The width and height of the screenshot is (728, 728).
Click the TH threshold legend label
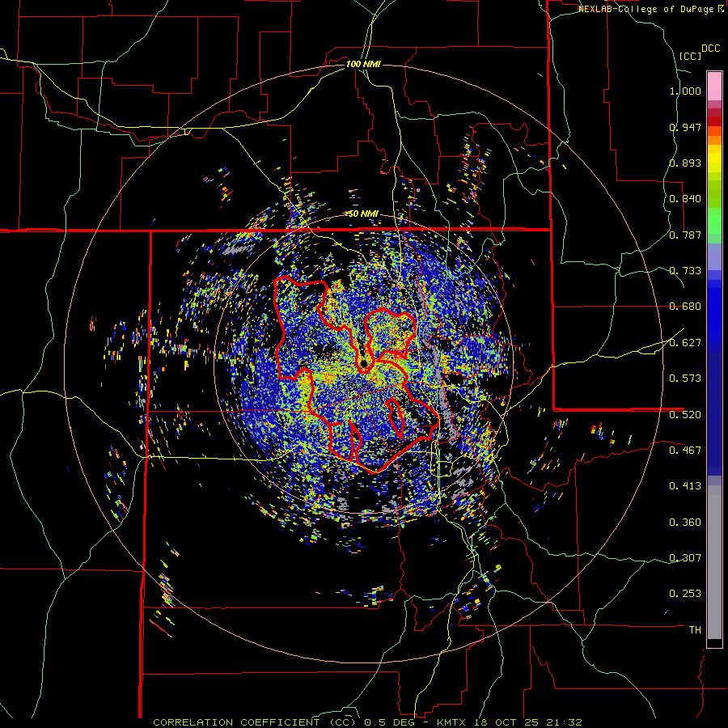tap(695, 630)
